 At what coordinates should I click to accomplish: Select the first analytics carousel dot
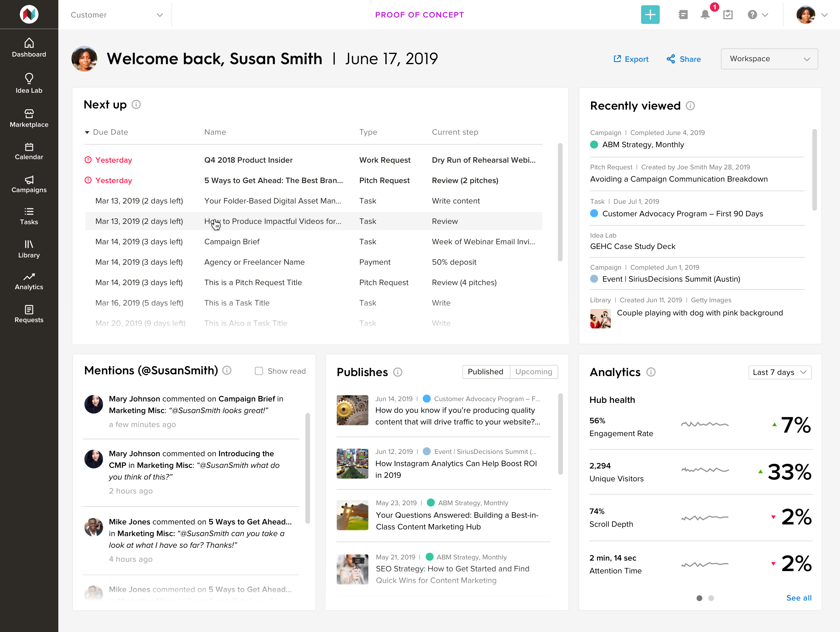pos(699,598)
